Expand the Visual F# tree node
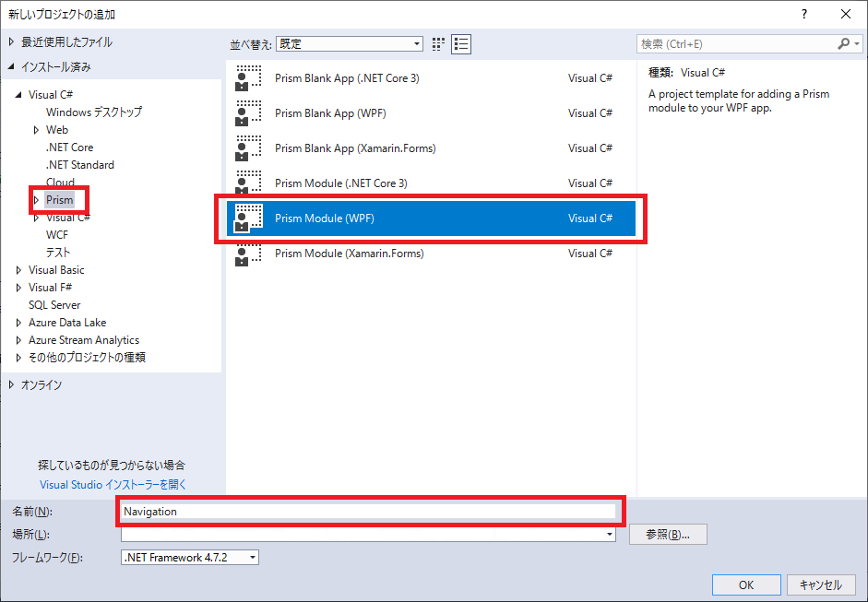868x602 pixels. [x=18, y=288]
